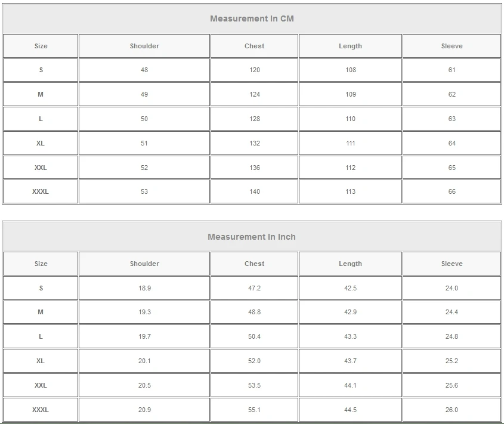Select the S size cell in the Inch table
The image size is (504, 424).
[x=41, y=288]
